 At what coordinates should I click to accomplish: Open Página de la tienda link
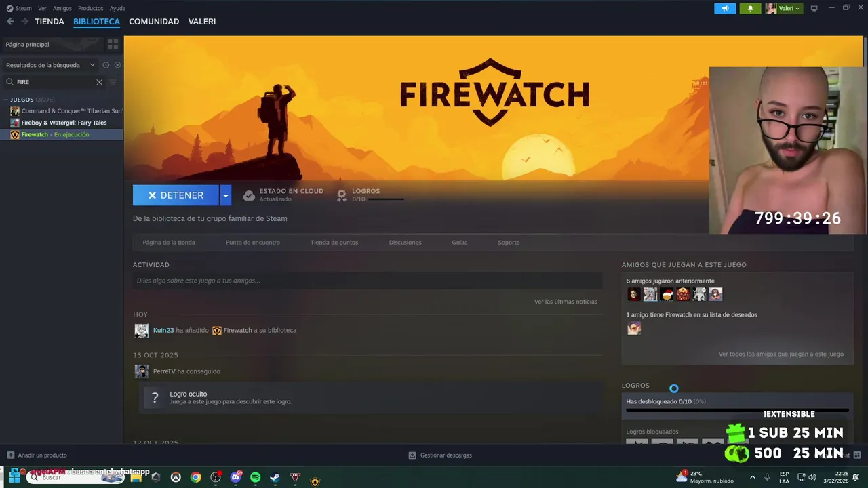point(169,243)
